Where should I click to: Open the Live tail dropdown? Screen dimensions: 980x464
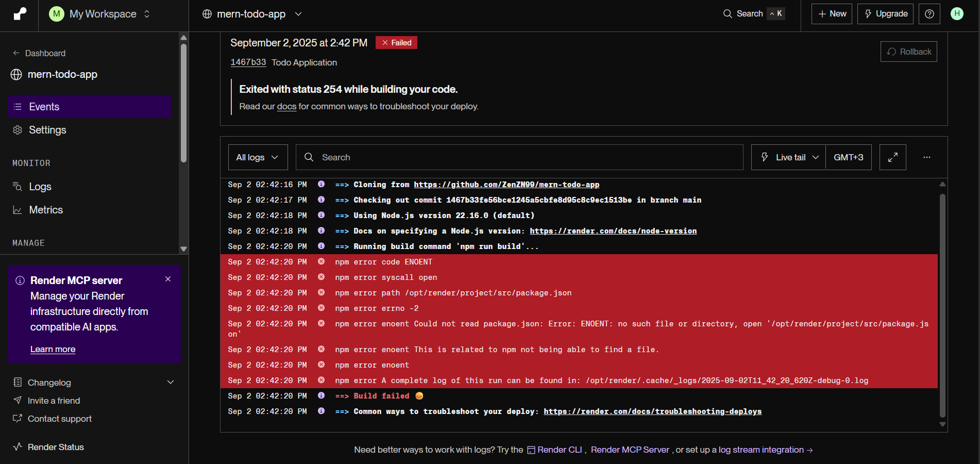(789, 157)
